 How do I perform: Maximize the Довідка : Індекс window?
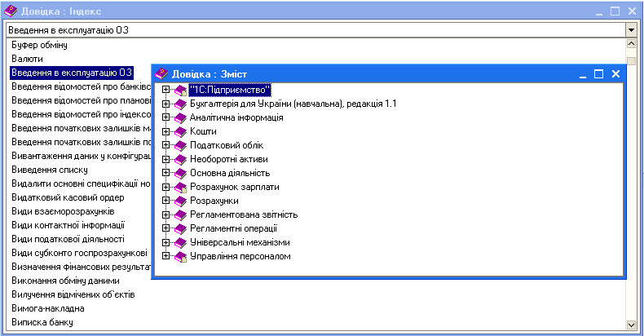point(615,11)
